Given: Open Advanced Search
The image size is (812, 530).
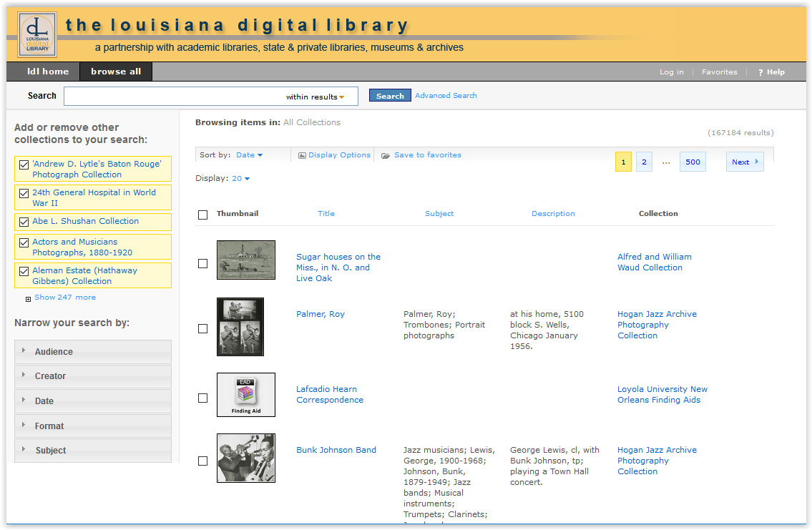Looking at the screenshot, I should click(446, 95).
